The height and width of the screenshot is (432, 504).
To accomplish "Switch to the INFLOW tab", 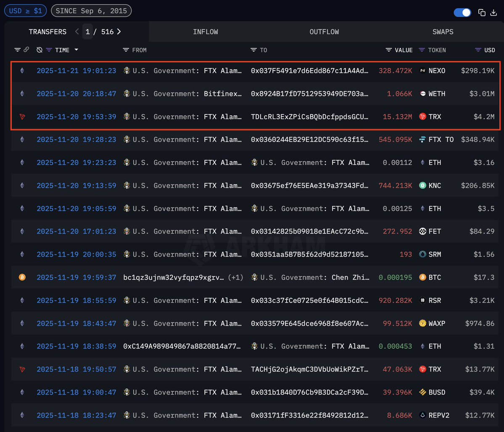I will pyautogui.click(x=205, y=32).
